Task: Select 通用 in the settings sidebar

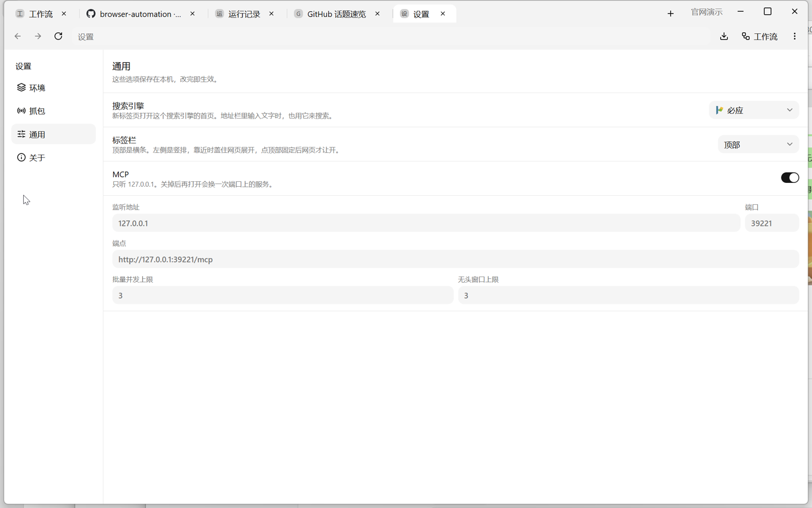Action: [54, 134]
